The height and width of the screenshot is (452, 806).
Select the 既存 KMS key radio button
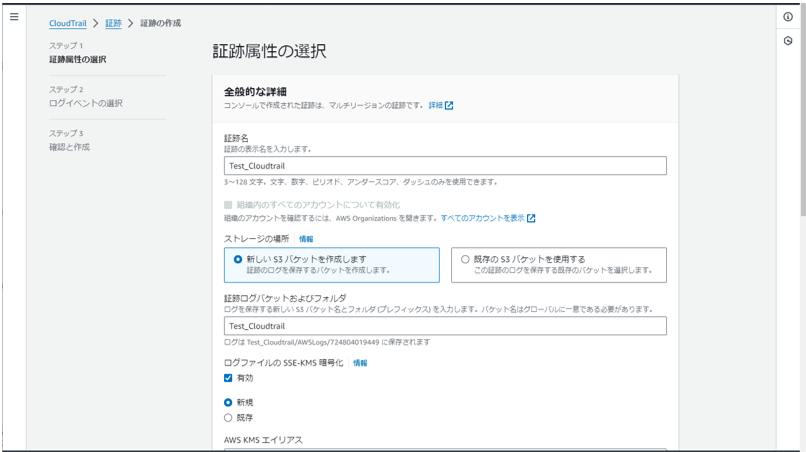tap(228, 418)
